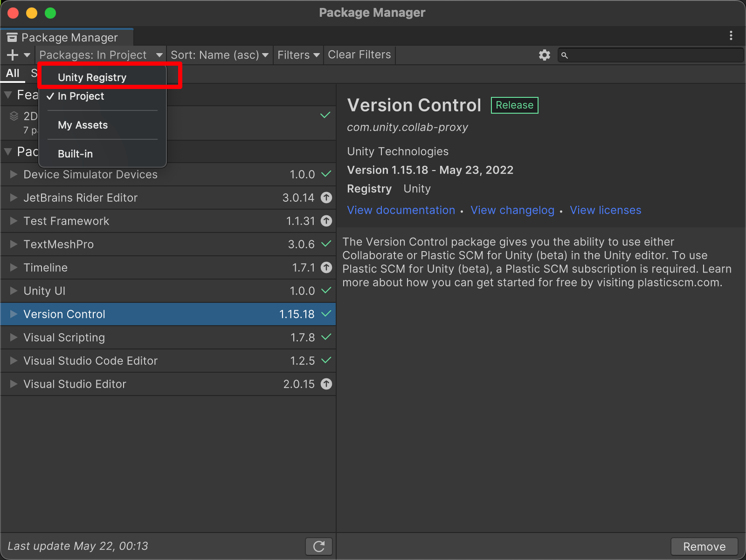
Task: Choose Built-in from the menu
Action: point(103,154)
